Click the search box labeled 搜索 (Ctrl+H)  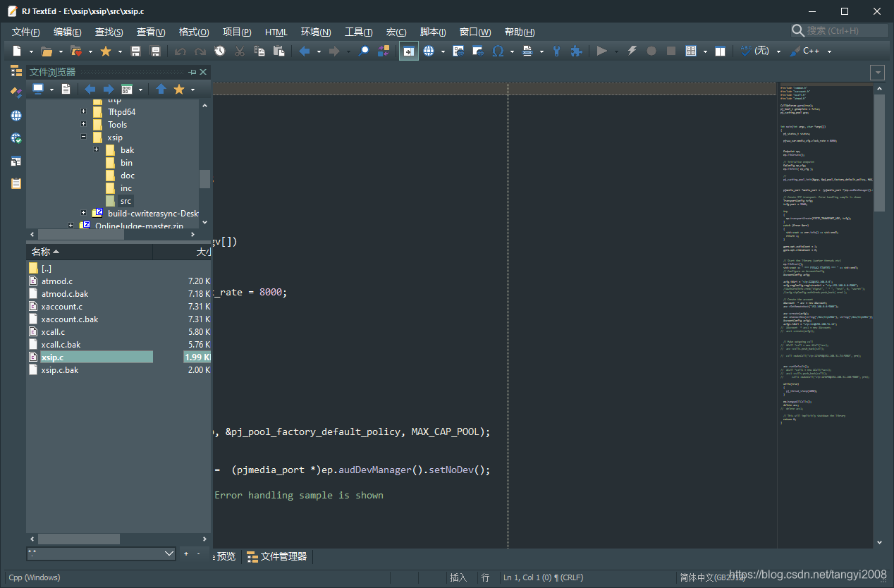click(840, 30)
